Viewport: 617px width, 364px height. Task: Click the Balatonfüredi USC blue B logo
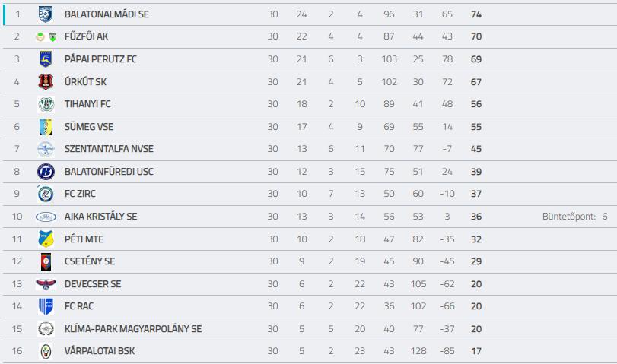[x=46, y=172]
